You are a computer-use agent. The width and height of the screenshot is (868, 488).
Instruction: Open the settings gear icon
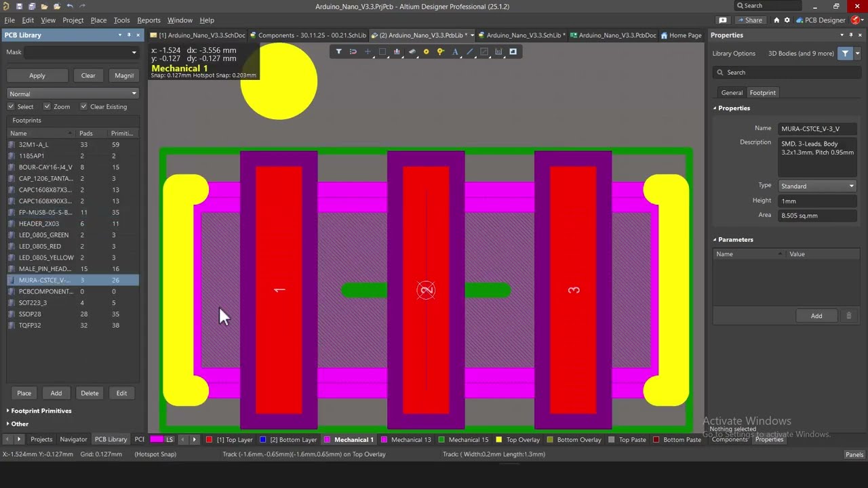click(x=787, y=20)
